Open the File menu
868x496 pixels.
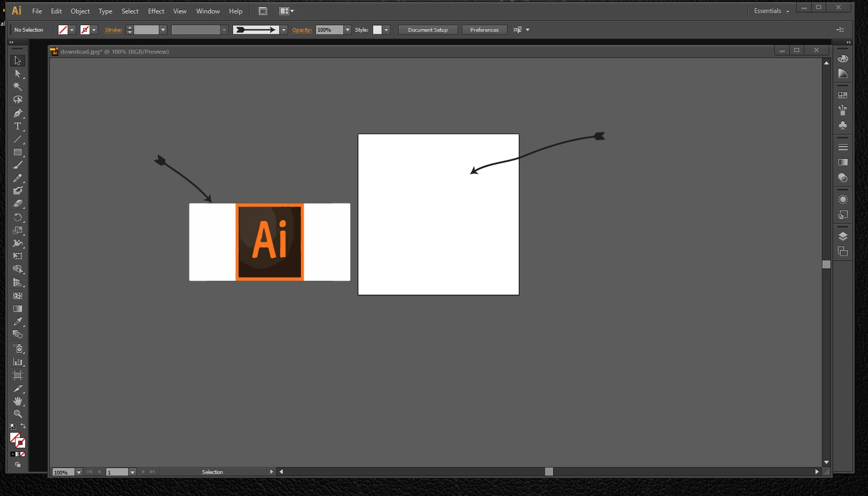coord(37,11)
